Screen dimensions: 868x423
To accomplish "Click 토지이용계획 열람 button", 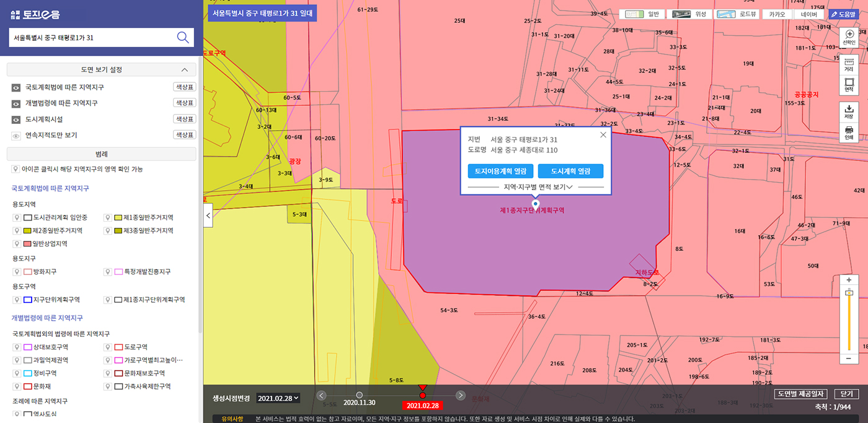I will [500, 171].
